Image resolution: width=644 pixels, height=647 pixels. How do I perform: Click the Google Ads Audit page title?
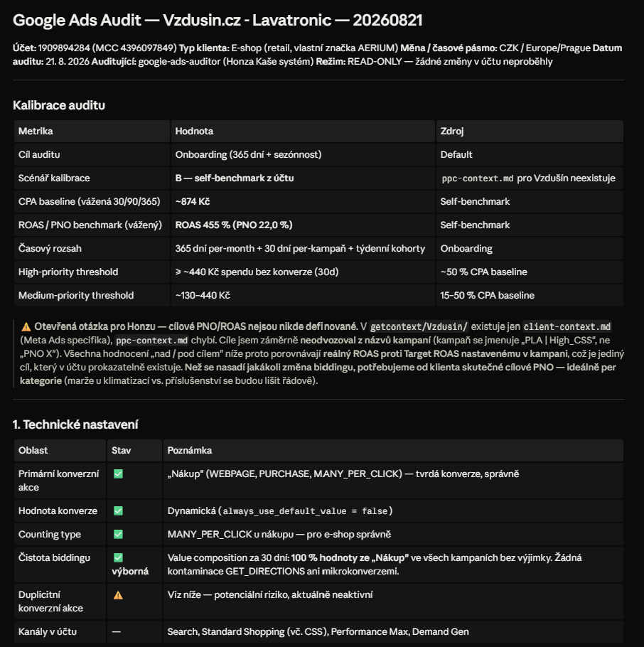(x=218, y=20)
